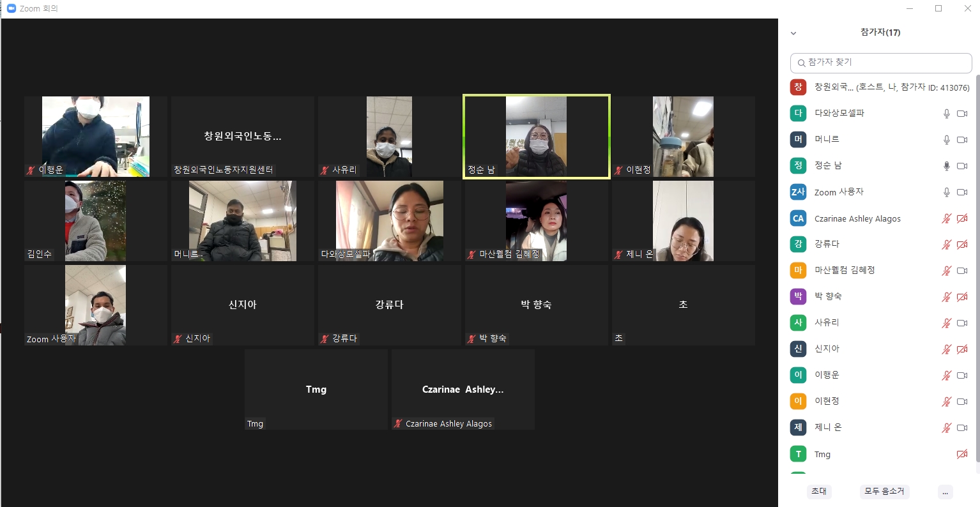Click 정순 남 video camera icon
The width and height of the screenshot is (980, 507).
click(x=962, y=166)
